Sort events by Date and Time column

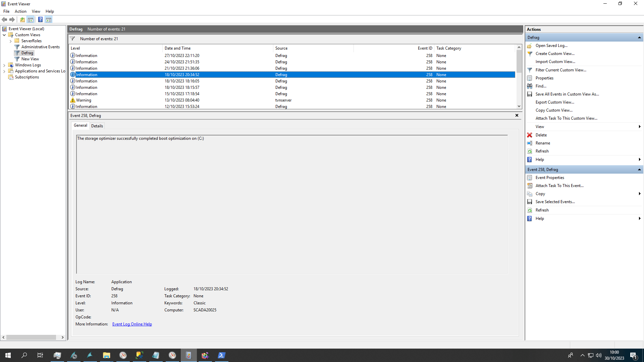(218, 48)
